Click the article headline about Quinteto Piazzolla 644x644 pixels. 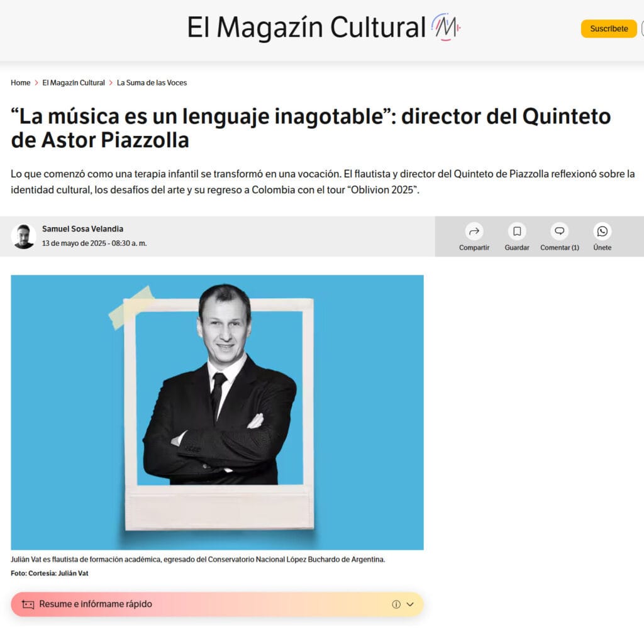tap(311, 128)
